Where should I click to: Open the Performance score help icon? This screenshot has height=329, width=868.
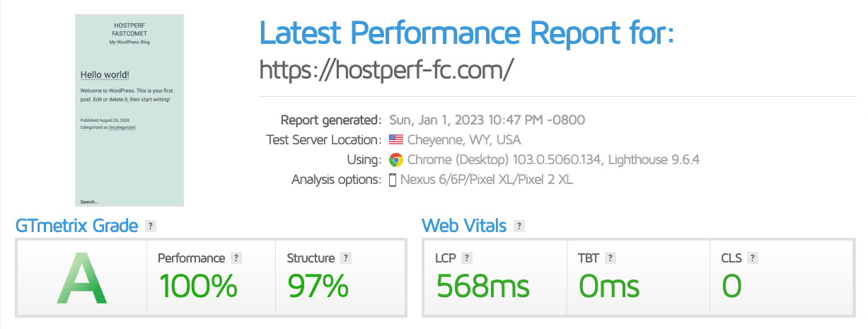pos(236,258)
